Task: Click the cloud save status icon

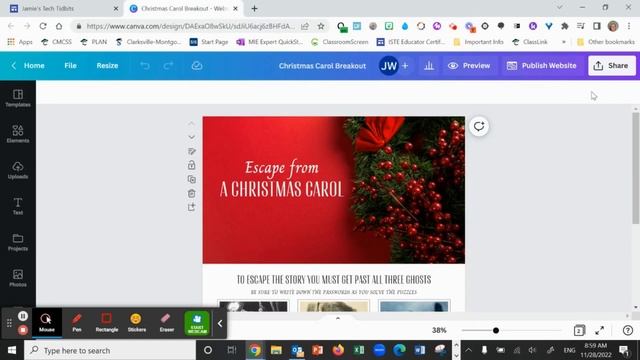Action: [x=197, y=66]
